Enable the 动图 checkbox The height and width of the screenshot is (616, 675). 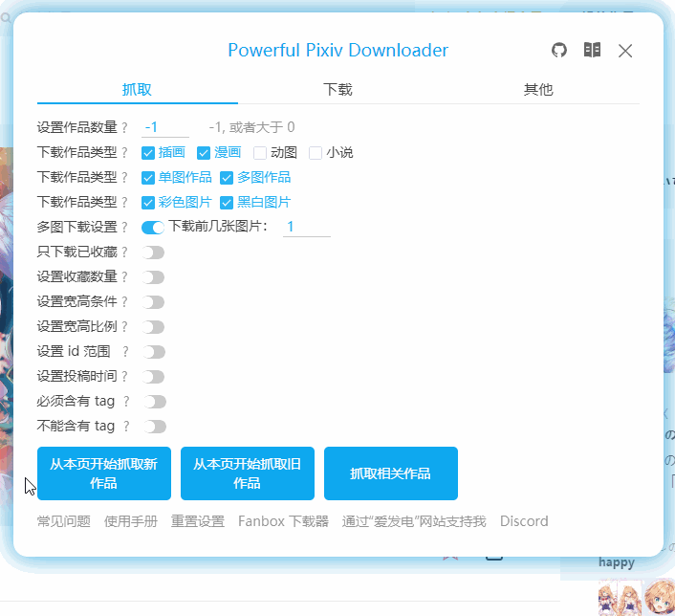(x=260, y=153)
